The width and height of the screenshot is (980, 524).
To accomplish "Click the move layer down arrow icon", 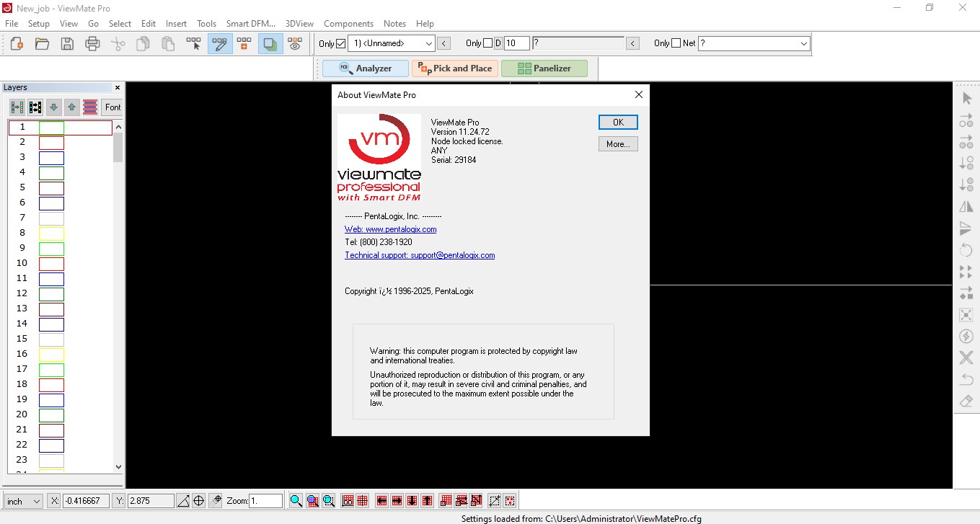I will pos(53,107).
